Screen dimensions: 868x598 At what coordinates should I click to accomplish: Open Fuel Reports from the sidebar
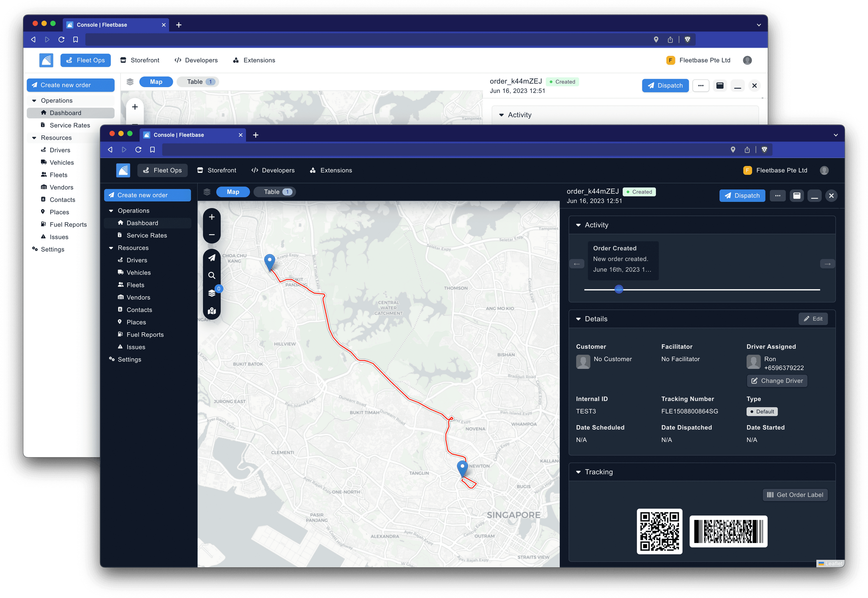click(145, 334)
